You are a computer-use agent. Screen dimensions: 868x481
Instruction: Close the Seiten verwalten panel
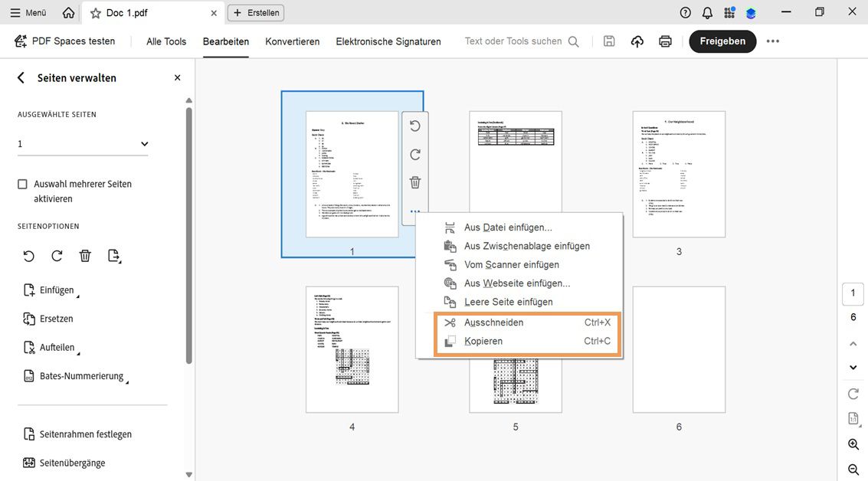pos(177,78)
